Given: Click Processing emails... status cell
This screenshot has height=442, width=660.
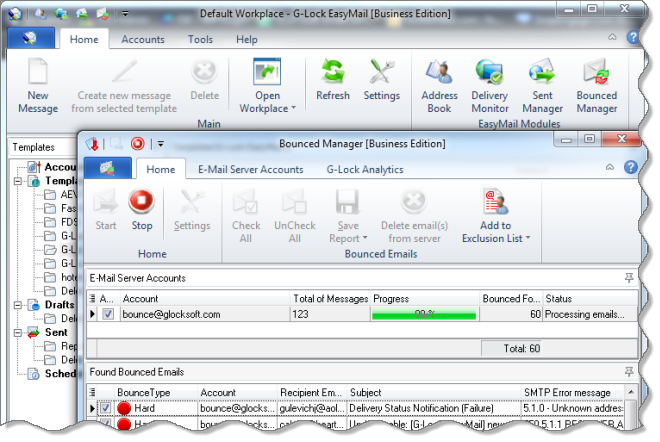Looking at the screenshot, I should (590, 314).
